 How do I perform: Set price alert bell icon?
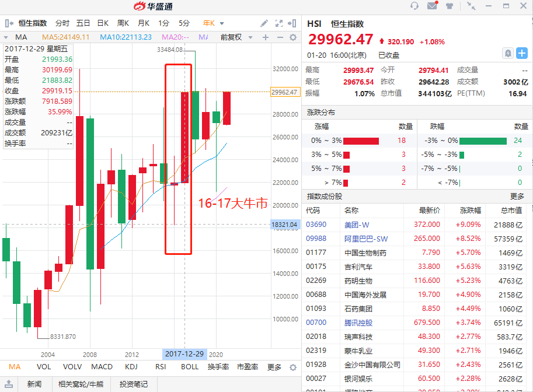click(x=508, y=53)
